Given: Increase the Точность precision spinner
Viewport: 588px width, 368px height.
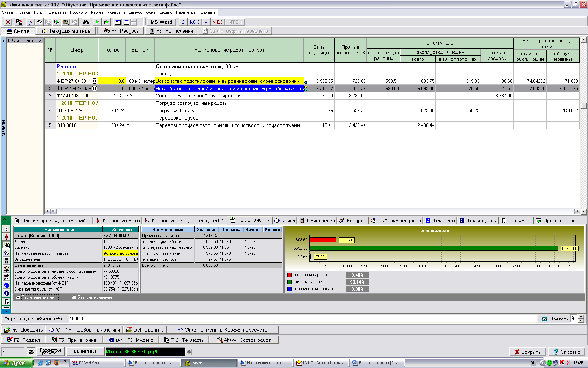Looking at the screenshot, I should tap(581, 317).
